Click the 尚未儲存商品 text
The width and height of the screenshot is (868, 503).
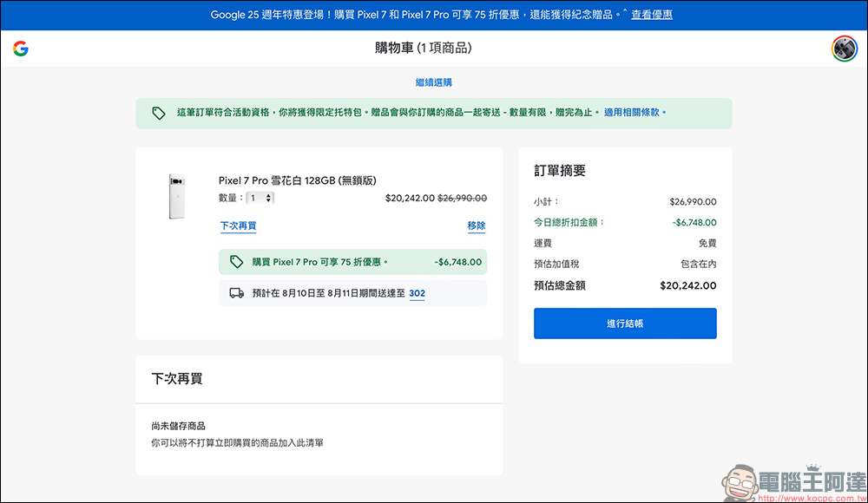click(178, 426)
